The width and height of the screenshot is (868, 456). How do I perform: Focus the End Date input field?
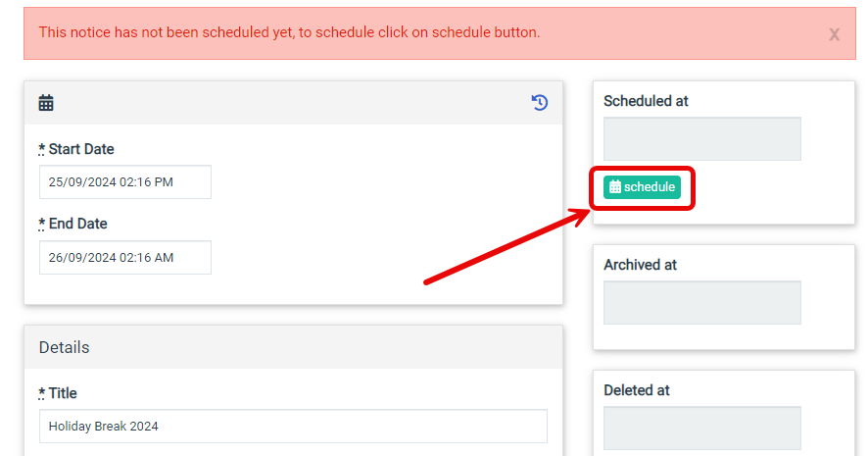click(x=125, y=257)
